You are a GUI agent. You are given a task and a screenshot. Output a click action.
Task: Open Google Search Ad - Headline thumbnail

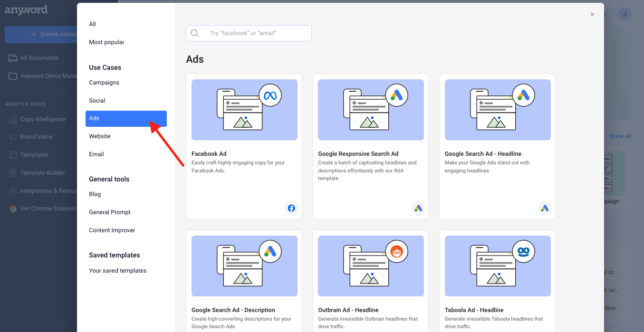point(498,110)
